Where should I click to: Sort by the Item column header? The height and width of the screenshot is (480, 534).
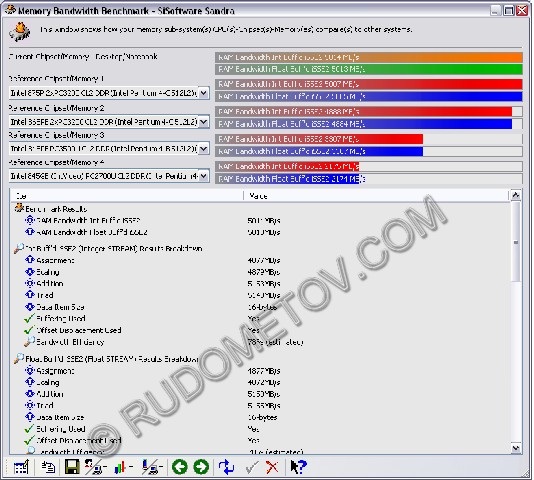127,196
